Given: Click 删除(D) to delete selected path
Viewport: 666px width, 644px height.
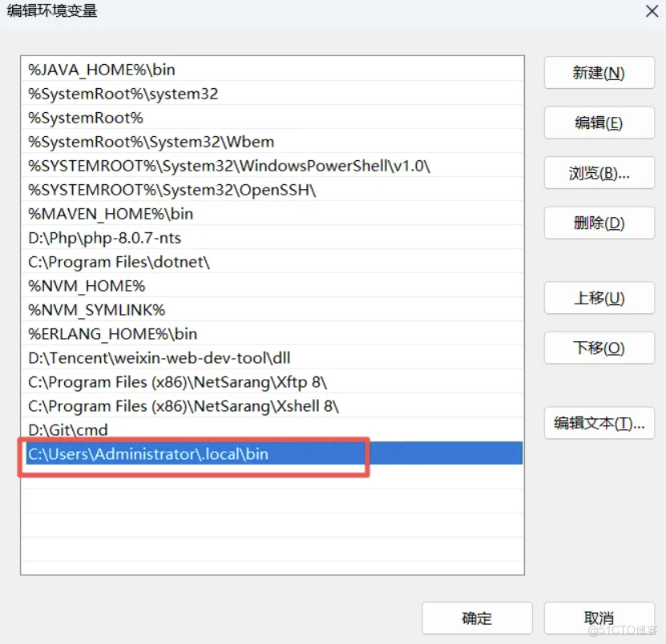Looking at the screenshot, I should pyautogui.click(x=599, y=223).
